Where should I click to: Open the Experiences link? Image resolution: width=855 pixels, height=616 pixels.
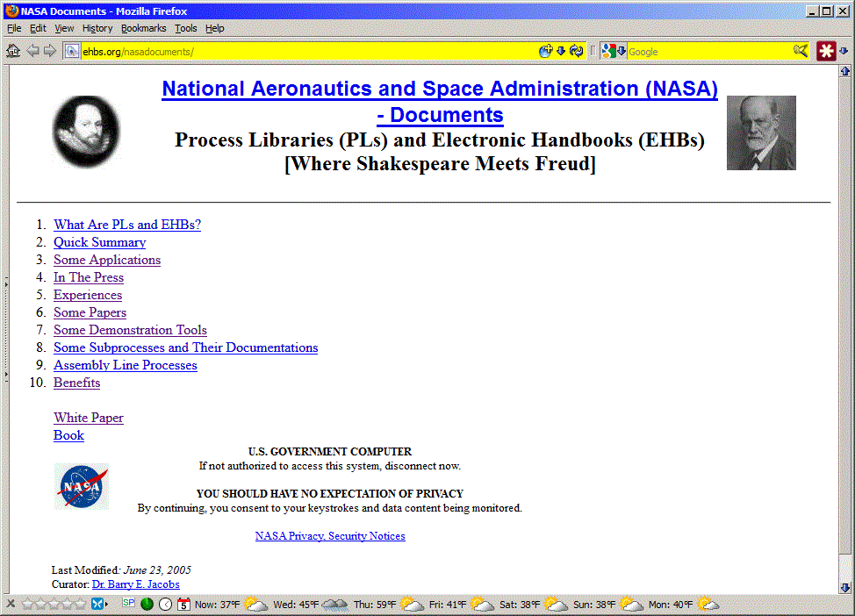point(88,295)
